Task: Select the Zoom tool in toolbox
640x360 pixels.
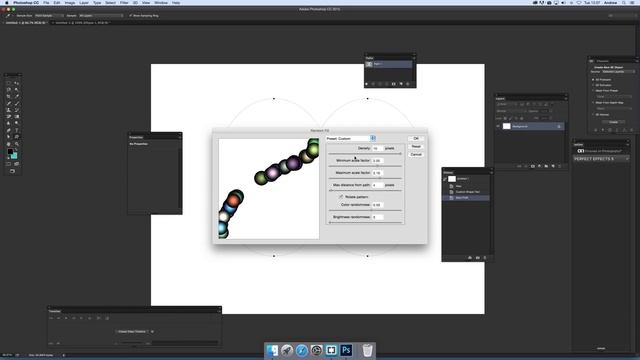Action: (x=17, y=144)
